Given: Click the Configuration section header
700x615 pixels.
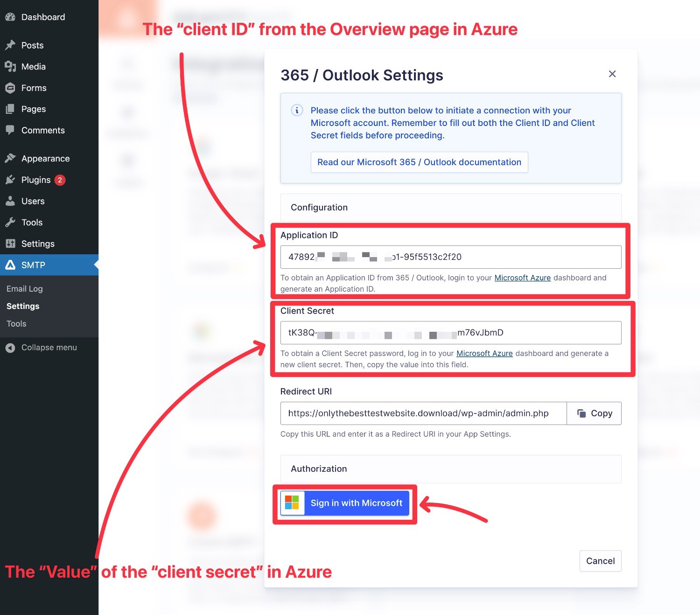Looking at the screenshot, I should (451, 208).
